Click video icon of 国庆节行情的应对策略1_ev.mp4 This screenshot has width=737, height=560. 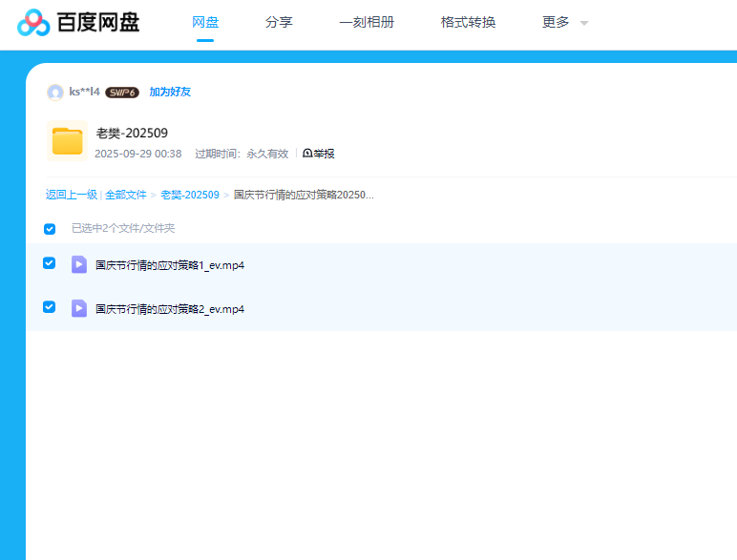click(x=79, y=264)
